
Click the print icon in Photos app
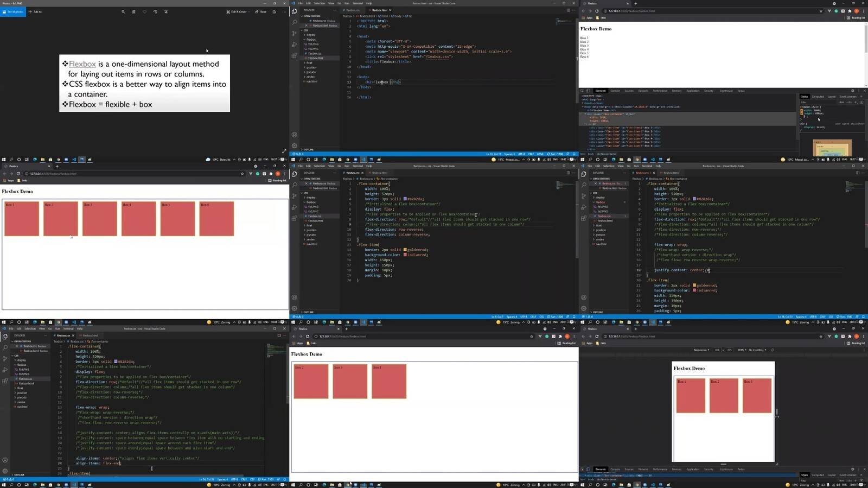[x=275, y=11]
